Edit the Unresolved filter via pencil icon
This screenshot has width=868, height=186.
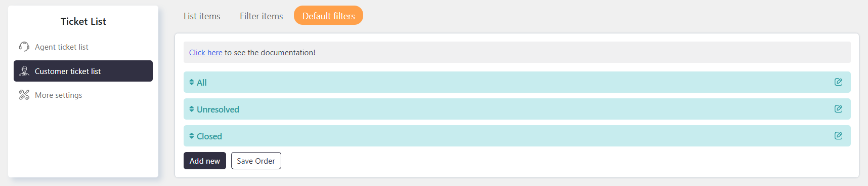(x=838, y=109)
